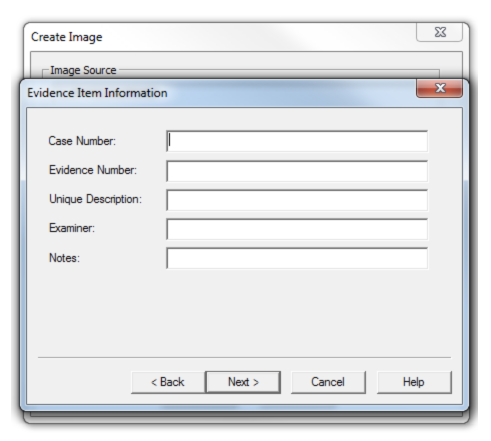
Task: Click the Notes label
Action: coord(64,258)
